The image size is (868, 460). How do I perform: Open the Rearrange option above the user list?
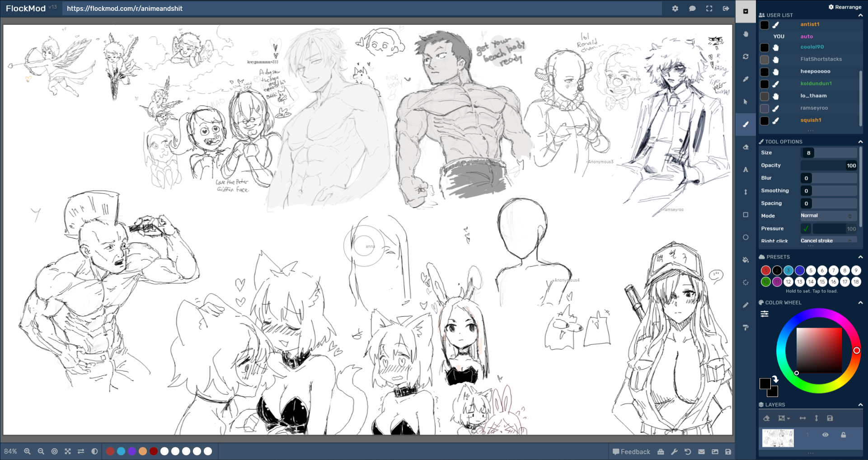845,7
